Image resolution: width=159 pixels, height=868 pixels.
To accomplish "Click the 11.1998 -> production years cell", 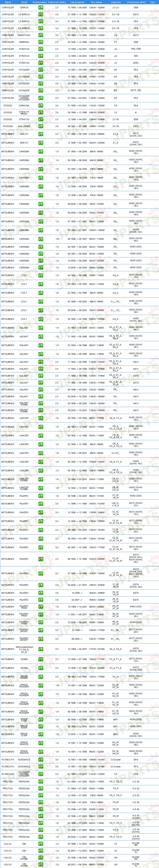I will coord(77,630).
